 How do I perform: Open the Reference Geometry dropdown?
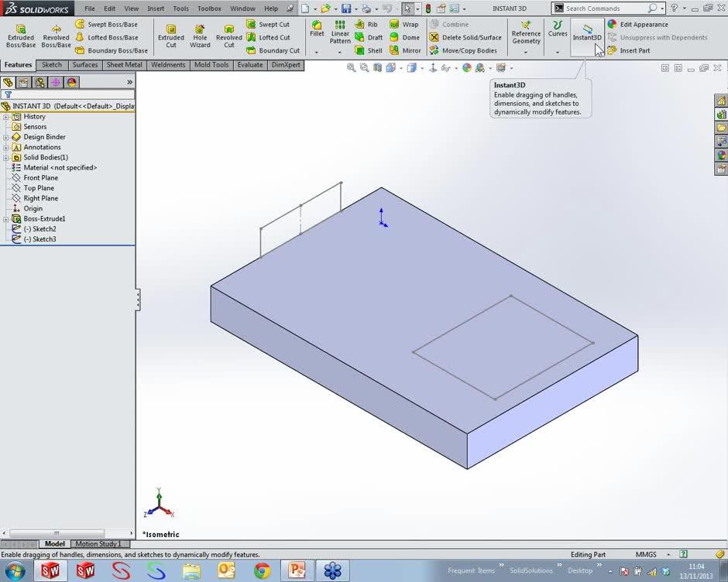pyautogui.click(x=526, y=36)
